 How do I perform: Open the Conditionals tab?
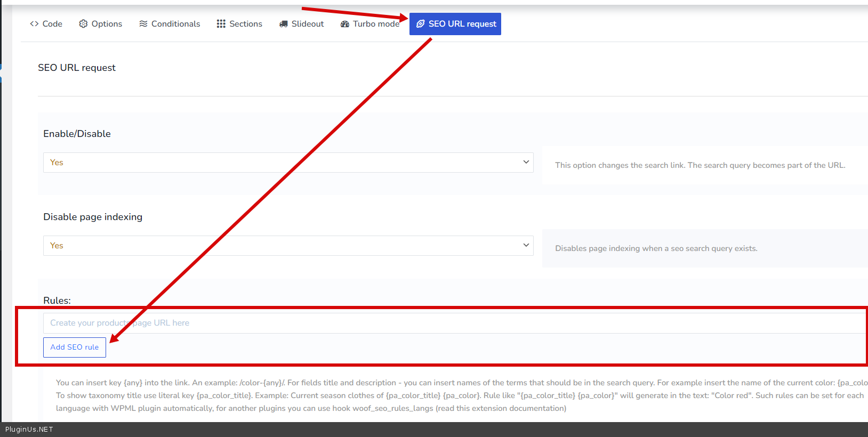point(175,24)
